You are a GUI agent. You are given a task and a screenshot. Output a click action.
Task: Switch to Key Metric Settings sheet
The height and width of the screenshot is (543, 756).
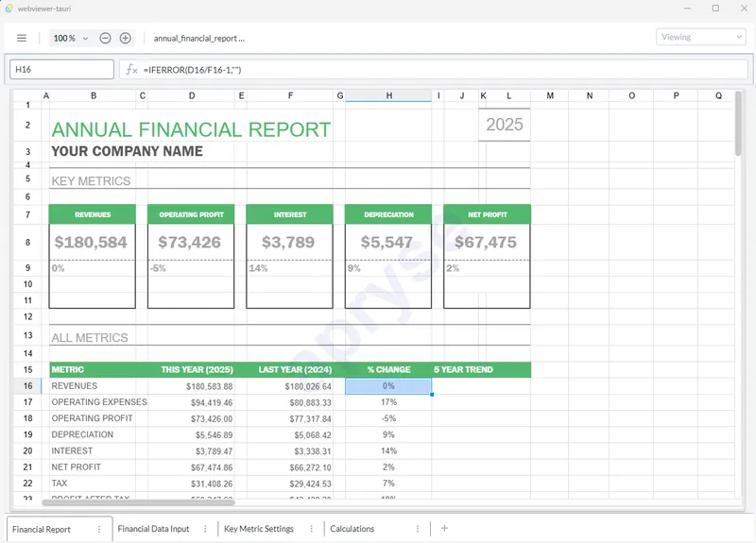pos(259,530)
